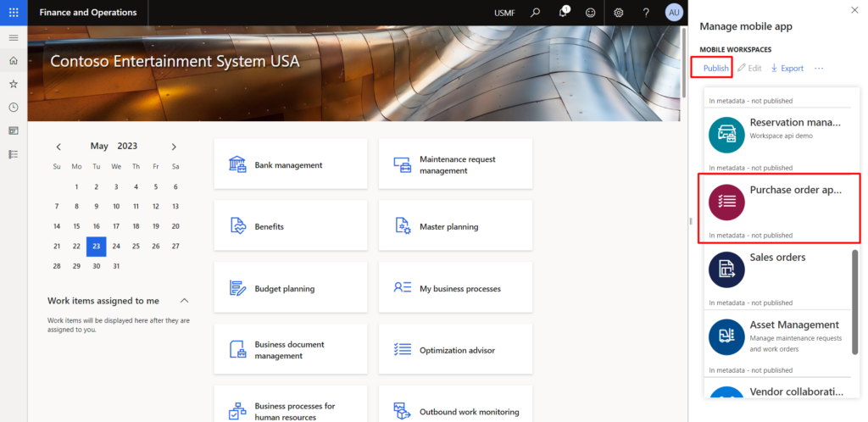The width and height of the screenshot is (868, 422).
Task: Open the more options ellipsis menu
Action: 820,68
